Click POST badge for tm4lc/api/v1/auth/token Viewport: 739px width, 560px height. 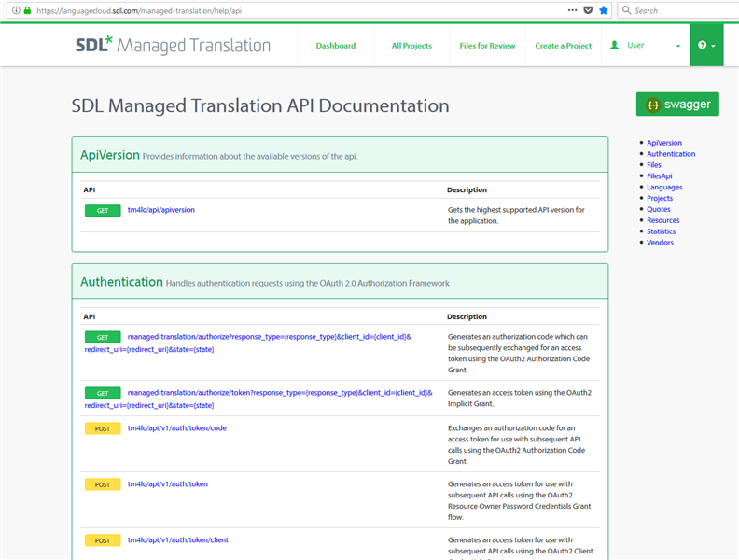click(103, 484)
